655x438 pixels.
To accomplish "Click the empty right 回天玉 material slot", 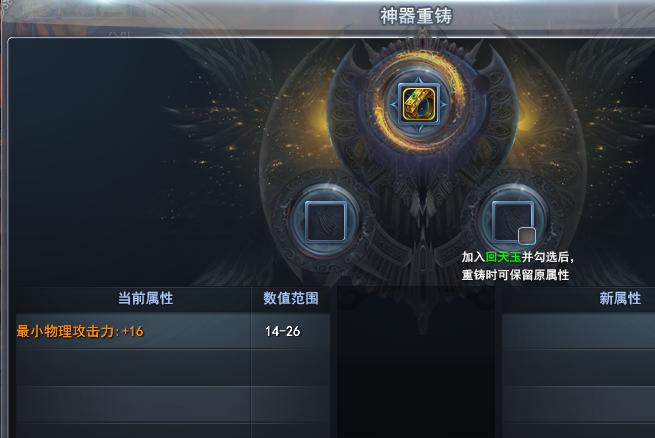I will 512,221.
